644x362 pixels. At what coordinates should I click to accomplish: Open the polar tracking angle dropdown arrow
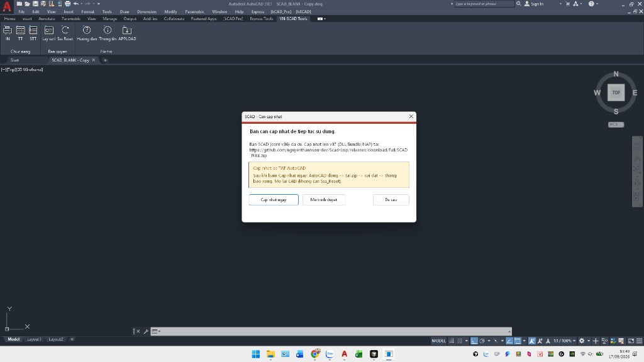point(489,341)
